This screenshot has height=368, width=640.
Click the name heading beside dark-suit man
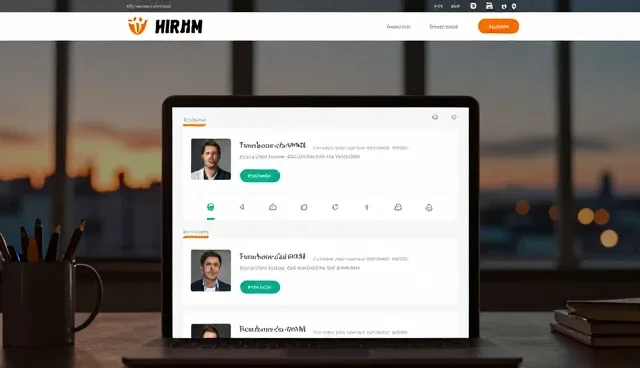point(272,257)
